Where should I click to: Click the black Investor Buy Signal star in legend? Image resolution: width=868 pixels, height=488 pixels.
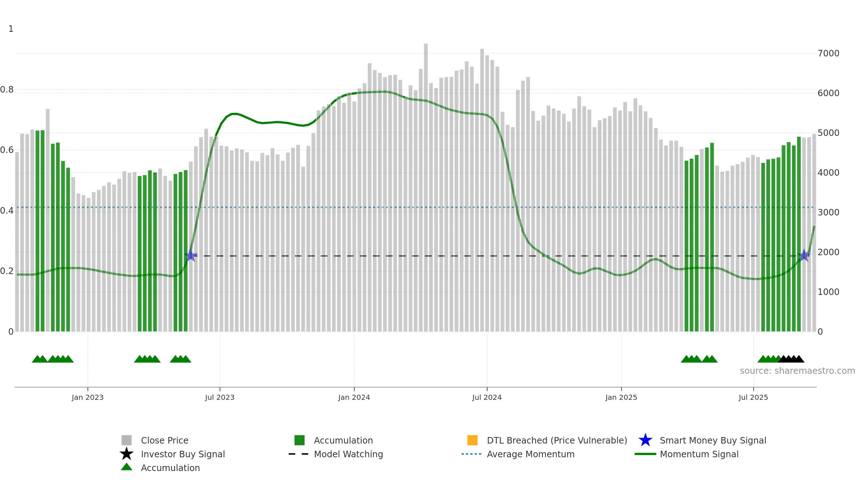[x=127, y=454]
